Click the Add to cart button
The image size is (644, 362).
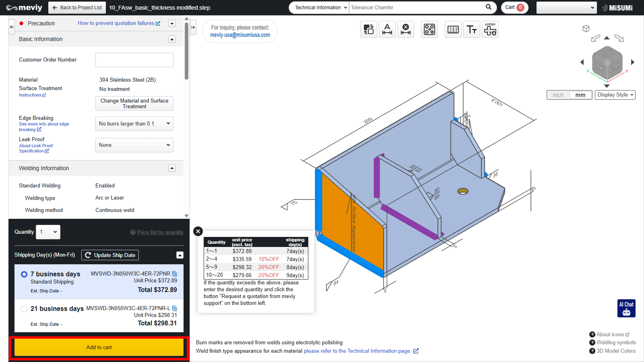(99, 348)
